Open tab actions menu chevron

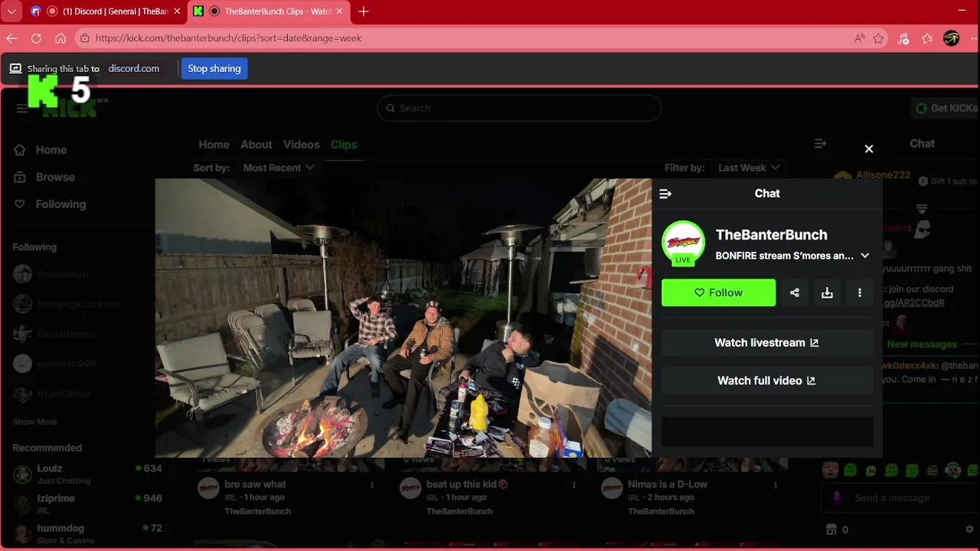coord(11,11)
